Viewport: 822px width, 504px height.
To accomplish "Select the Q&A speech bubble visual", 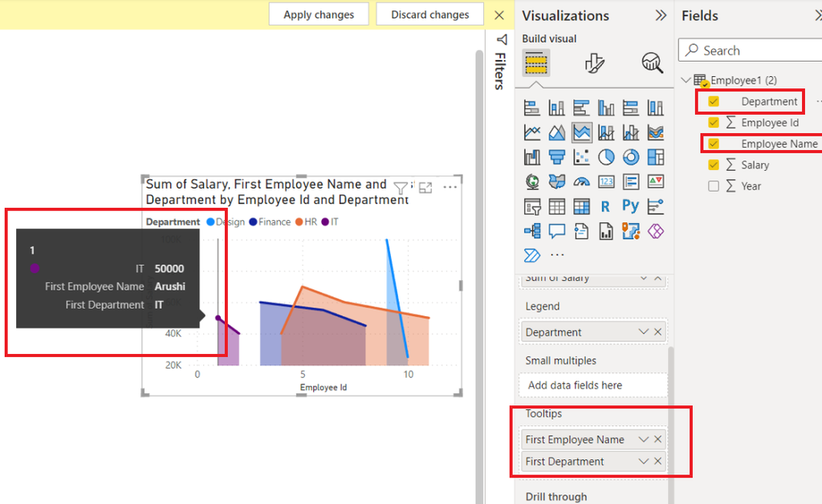I will [x=556, y=230].
